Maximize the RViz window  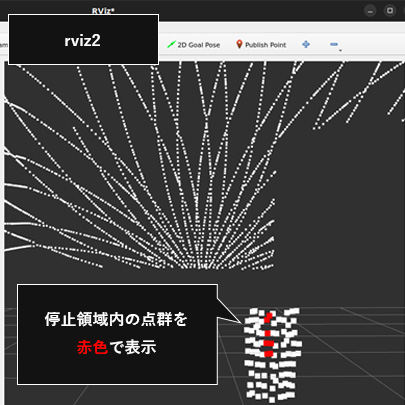pyautogui.click(x=390, y=11)
